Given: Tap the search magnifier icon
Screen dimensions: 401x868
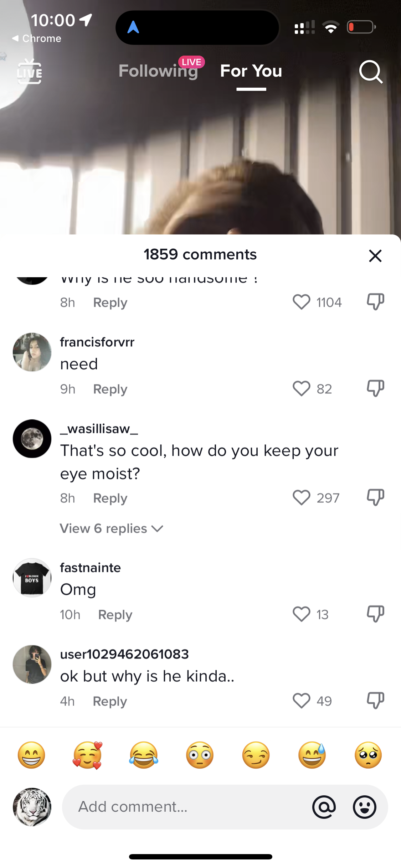Looking at the screenshot, I should [371, 72].
